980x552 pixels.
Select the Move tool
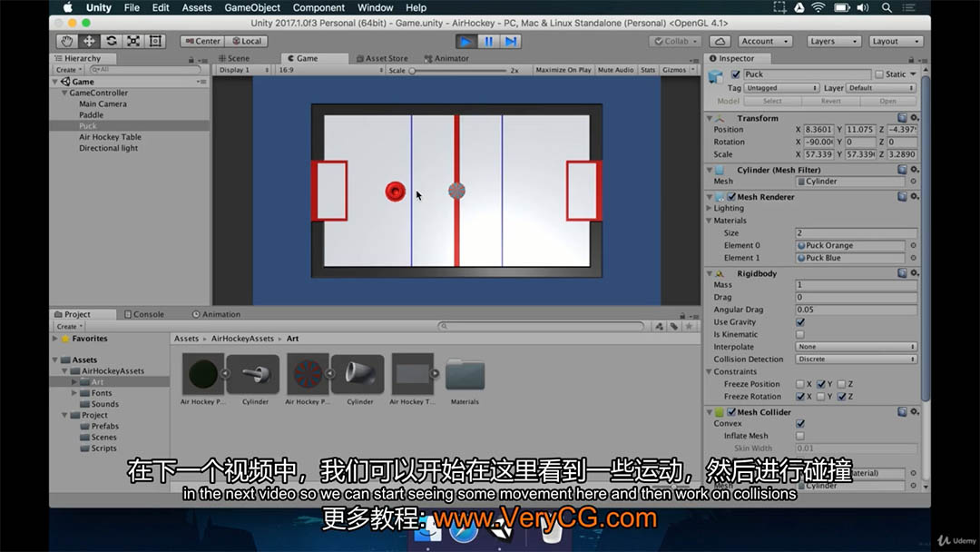point(89,41)
